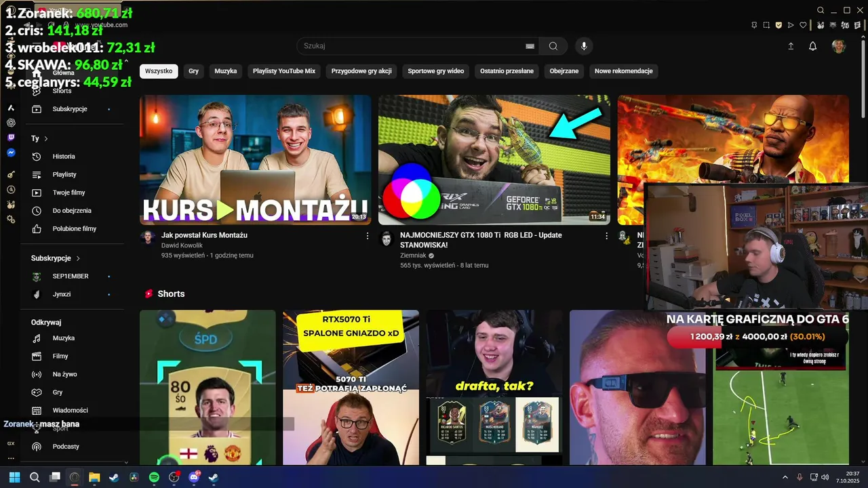Go to Subskrypcje page
This screenshot has width=868, height=488.
(72, 109)
